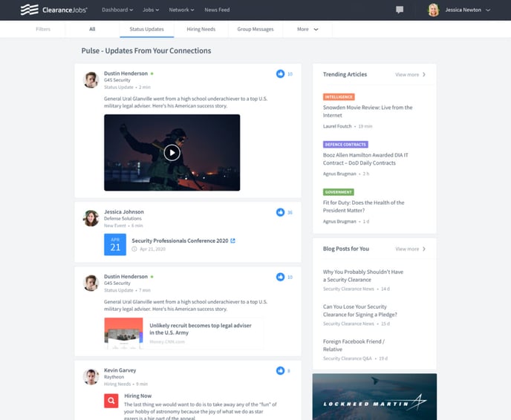Screen dimensions: 511x420
Task: Click the GOVERNMENT category tag
Action: tap(338, 192)
